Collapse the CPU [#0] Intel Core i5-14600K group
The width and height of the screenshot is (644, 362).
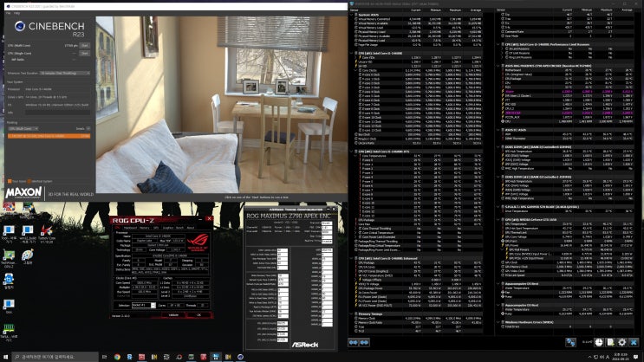click(352, 53)
